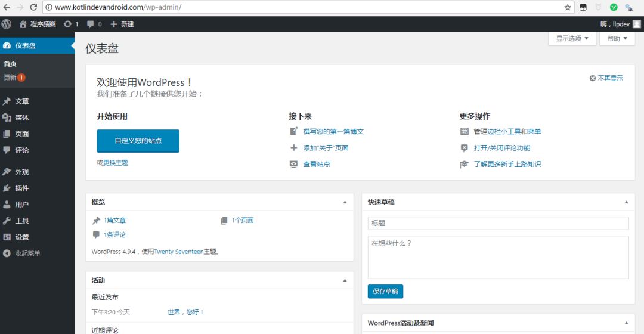Open the 文章 menu label

click(22, 101)
